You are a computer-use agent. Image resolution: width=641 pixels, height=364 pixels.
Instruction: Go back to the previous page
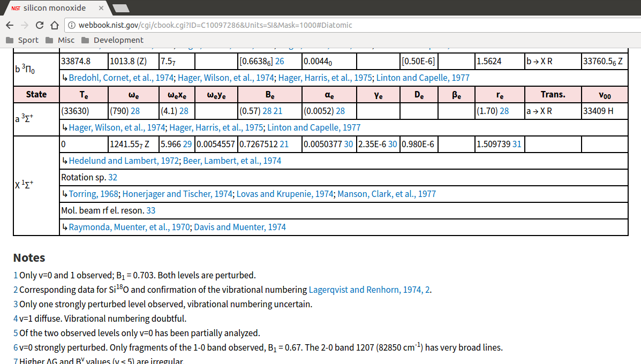pyautogui.click(x=10, y=25)
